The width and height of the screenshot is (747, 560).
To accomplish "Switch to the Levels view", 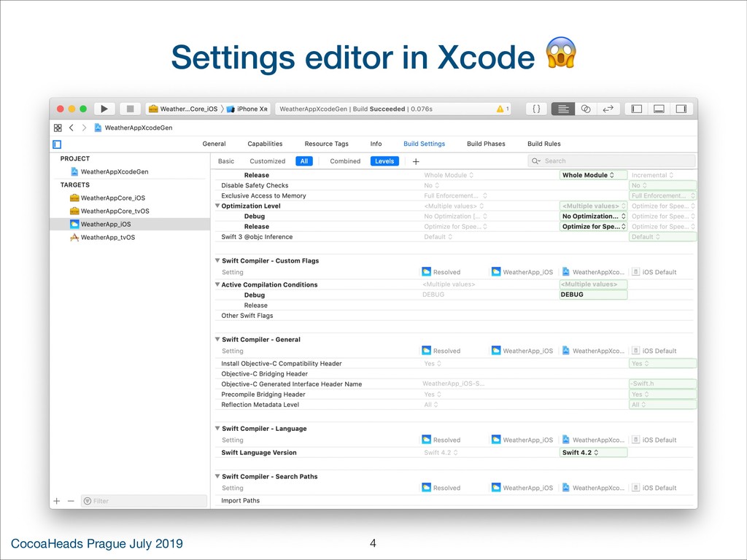I will (384, 161).
